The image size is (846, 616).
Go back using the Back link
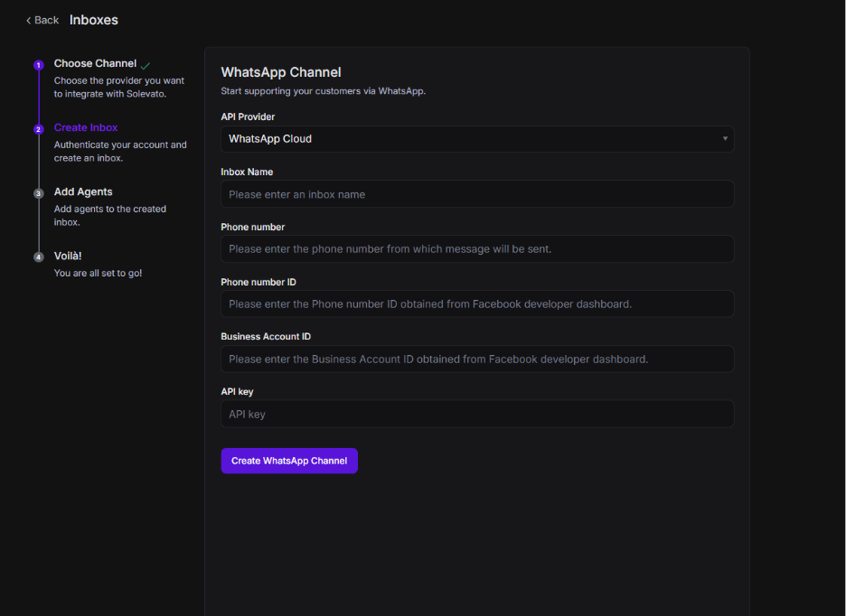(x=42, y=20)
